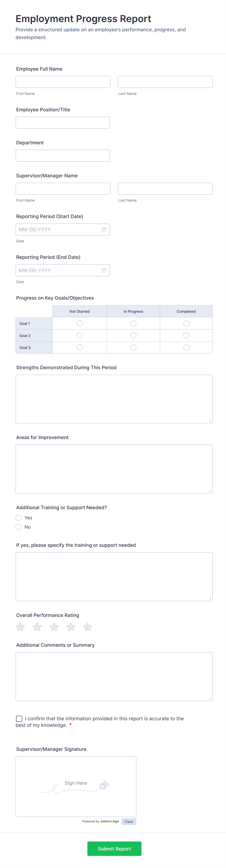
Task: Mark Goal 2 as In Progress
Action: (133, 335)
